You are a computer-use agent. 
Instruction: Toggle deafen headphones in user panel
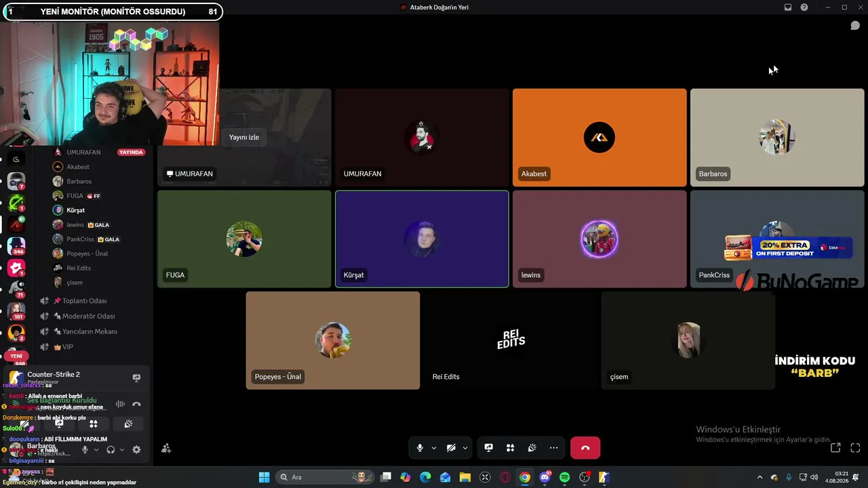(x=111, y=449)
